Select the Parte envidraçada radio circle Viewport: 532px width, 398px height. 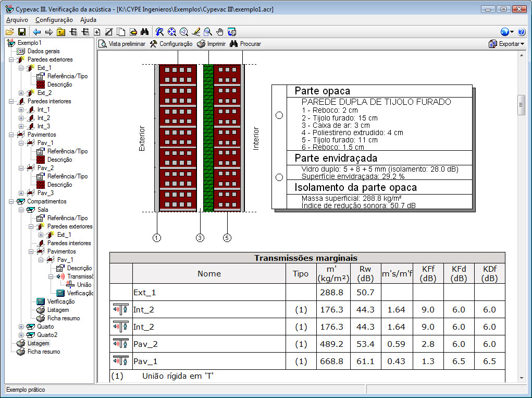pyautogui.click(x=279, y=177)
